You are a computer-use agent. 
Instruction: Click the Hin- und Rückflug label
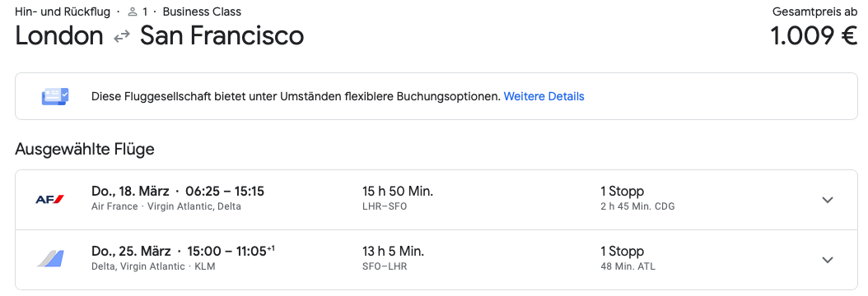click(63, 12)
